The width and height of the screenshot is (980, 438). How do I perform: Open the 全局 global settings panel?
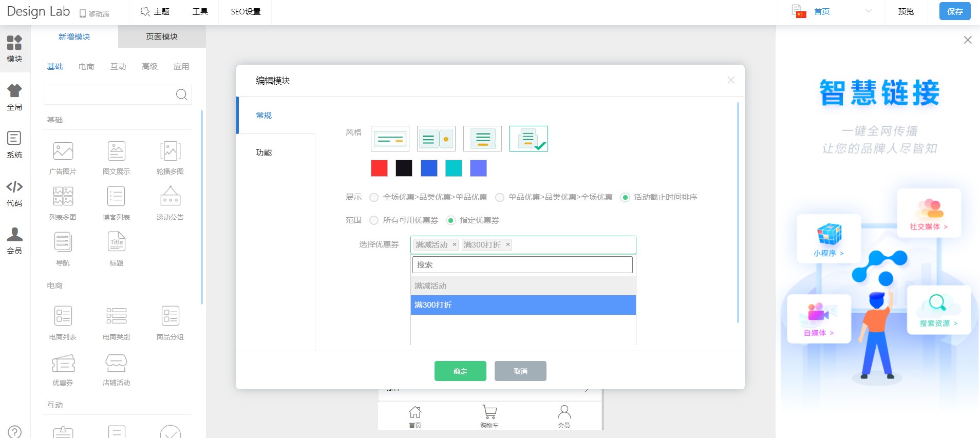tap(14, 97)
